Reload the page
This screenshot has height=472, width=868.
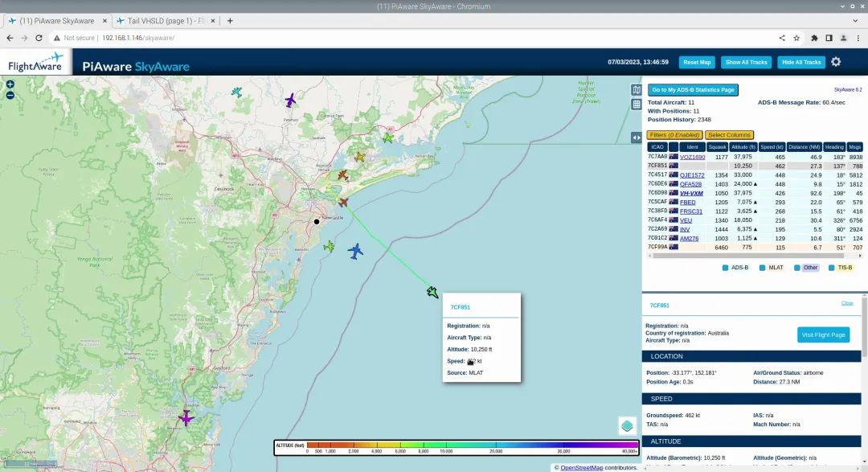tap(39, 39)
